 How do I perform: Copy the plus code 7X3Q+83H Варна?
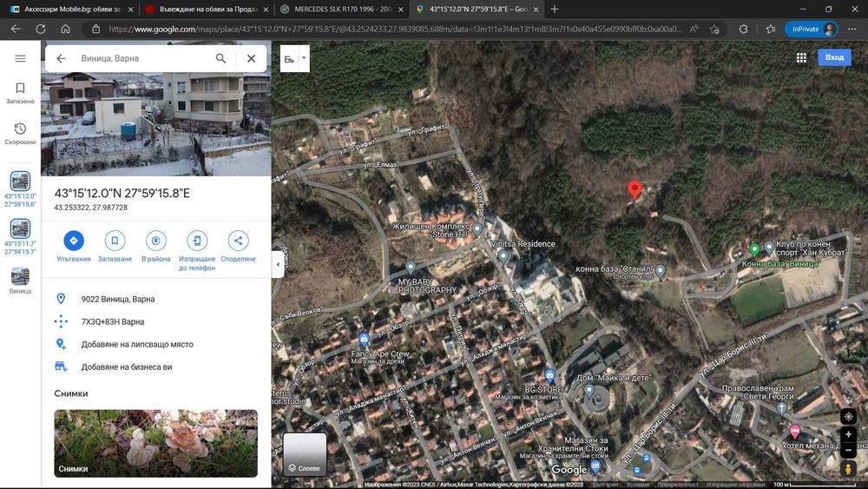tap(156, 321)
